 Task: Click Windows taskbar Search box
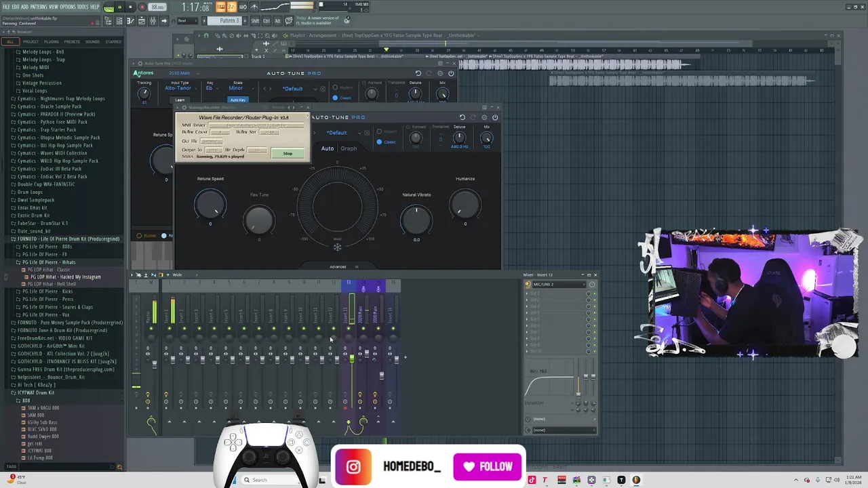tap(273, 480)
